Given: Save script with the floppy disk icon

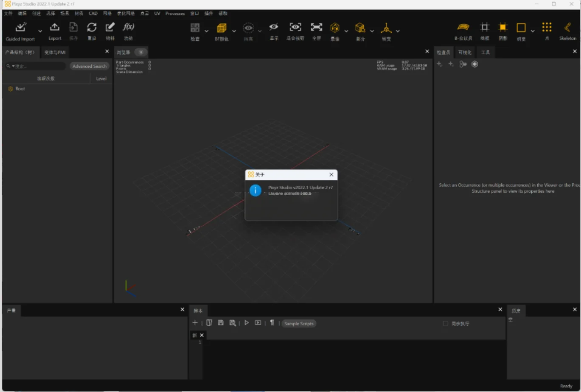Looking at the screenshot, I should (221, 323).
